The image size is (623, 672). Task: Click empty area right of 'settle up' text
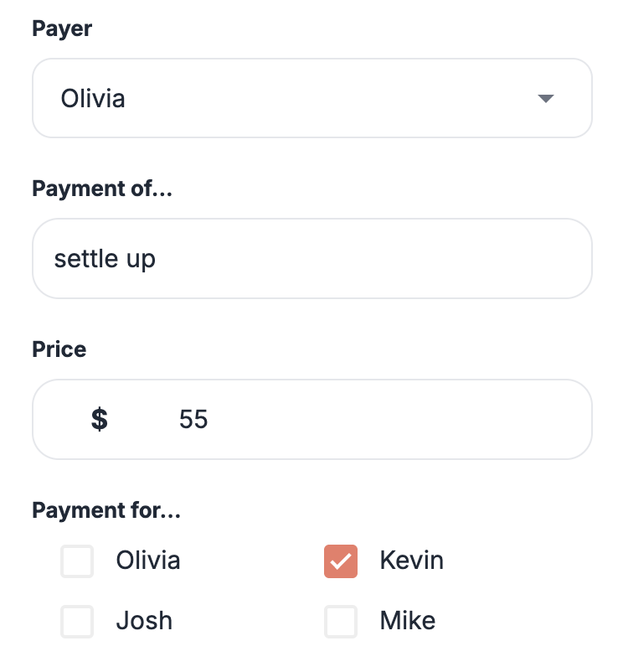(x=377, y=259)
